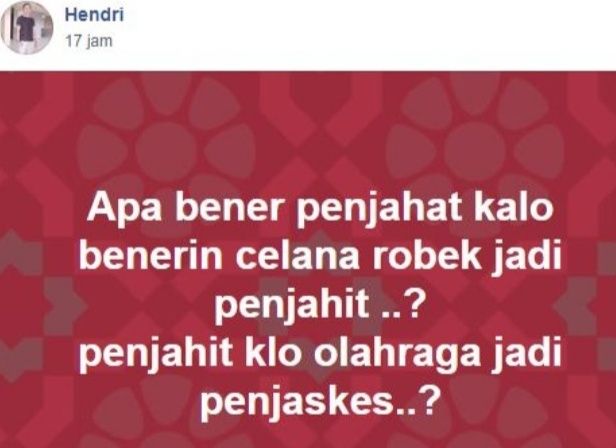Open the post via the 17 jam timestamp

pyautogui.click(x=89, y=41)
